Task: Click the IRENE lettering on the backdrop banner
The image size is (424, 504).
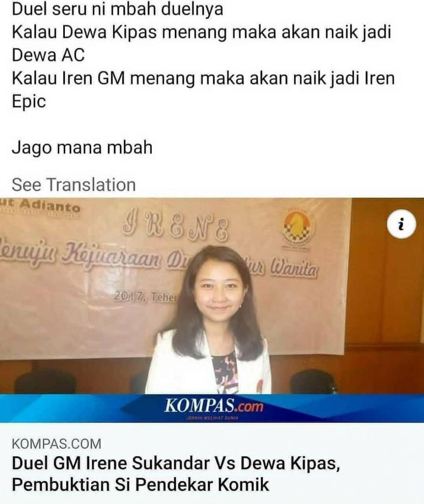Action: [x=176, y=230]
